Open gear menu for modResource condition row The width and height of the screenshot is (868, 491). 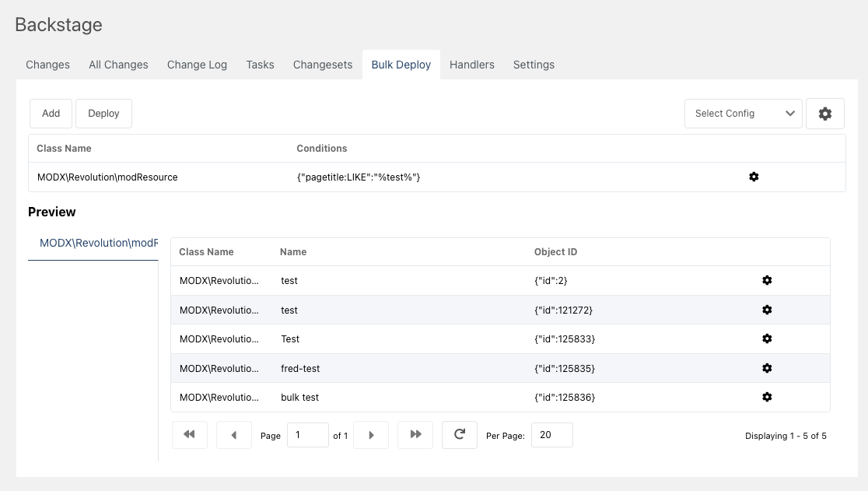tap(754, 177)
